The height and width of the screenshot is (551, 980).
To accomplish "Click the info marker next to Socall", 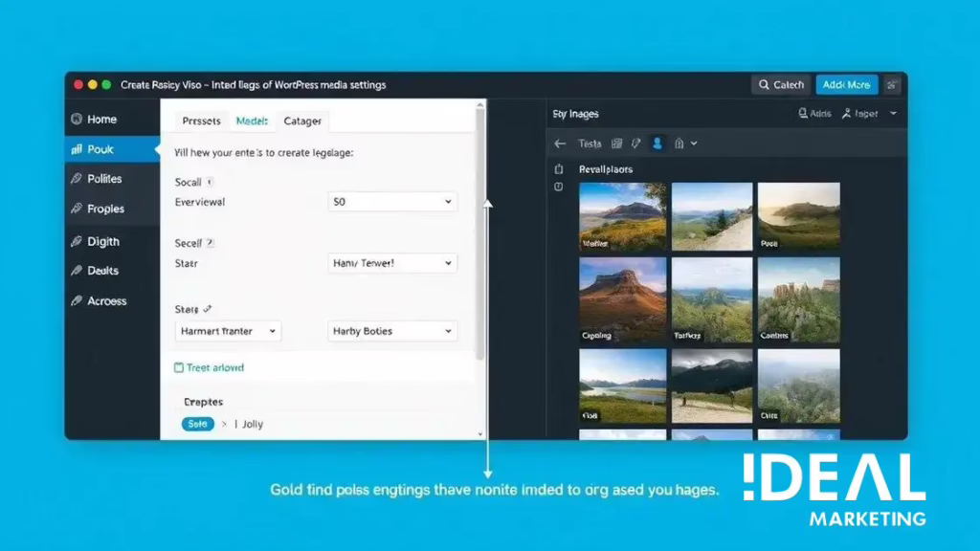I will tap(211, 182).
